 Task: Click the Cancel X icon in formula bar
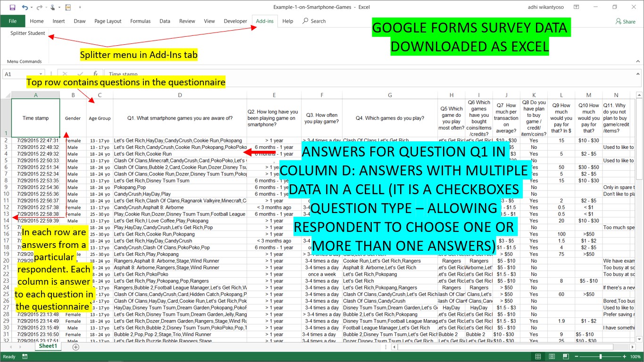tap(65, 74)
